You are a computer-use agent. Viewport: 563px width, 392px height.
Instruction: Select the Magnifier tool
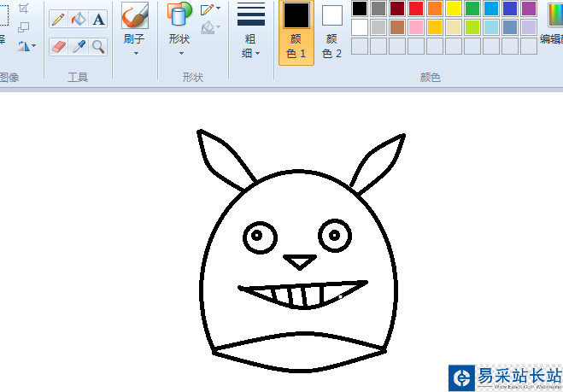98,47
